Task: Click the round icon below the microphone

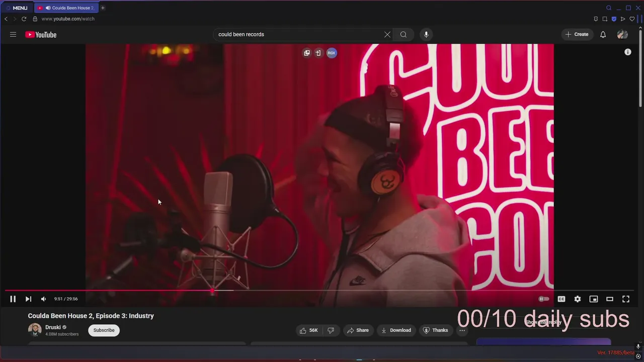Action: click(x=638, y=356)
